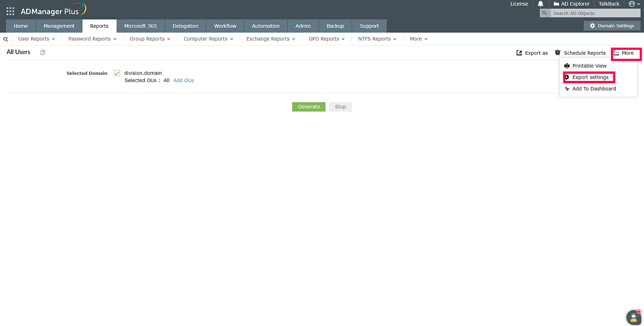This screenshot has width=644, height=326.
Task: Open the All Users help icon
Action: pyautogui.click(x=43, y=52)
